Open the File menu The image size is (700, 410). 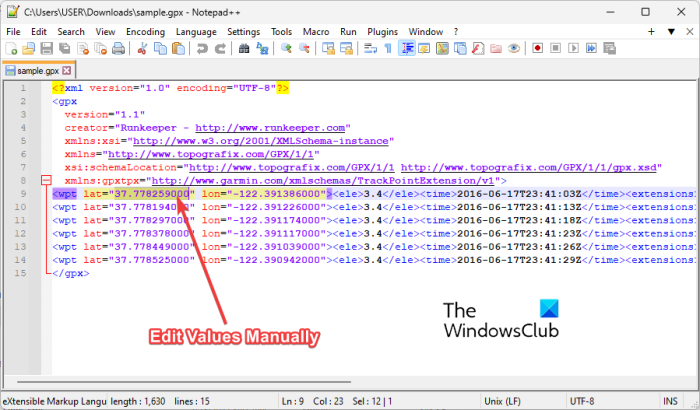(13, 32)
